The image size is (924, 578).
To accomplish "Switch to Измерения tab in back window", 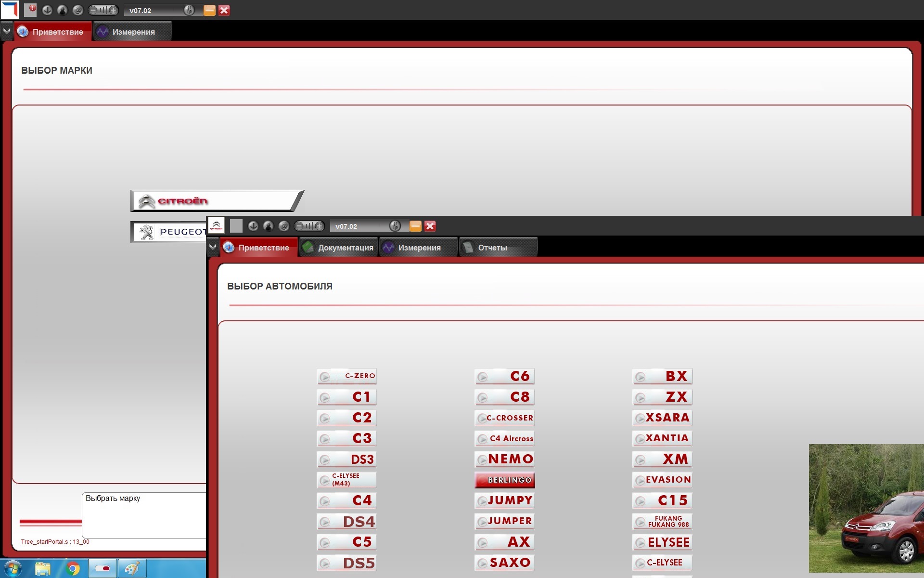I will tap(132, 32).
